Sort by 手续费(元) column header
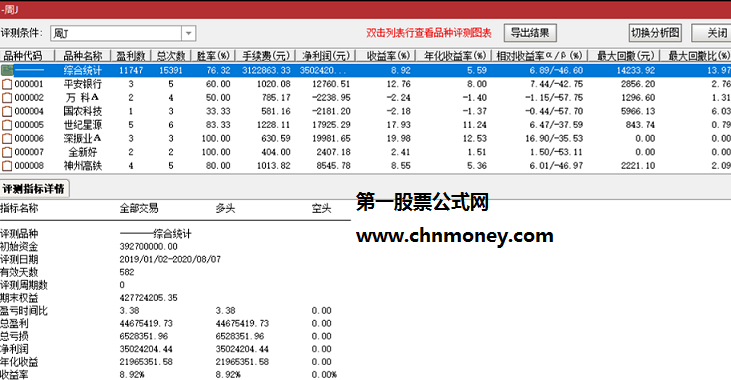The width and height of the screenshot is (731, 380). [x=265, y=56]
